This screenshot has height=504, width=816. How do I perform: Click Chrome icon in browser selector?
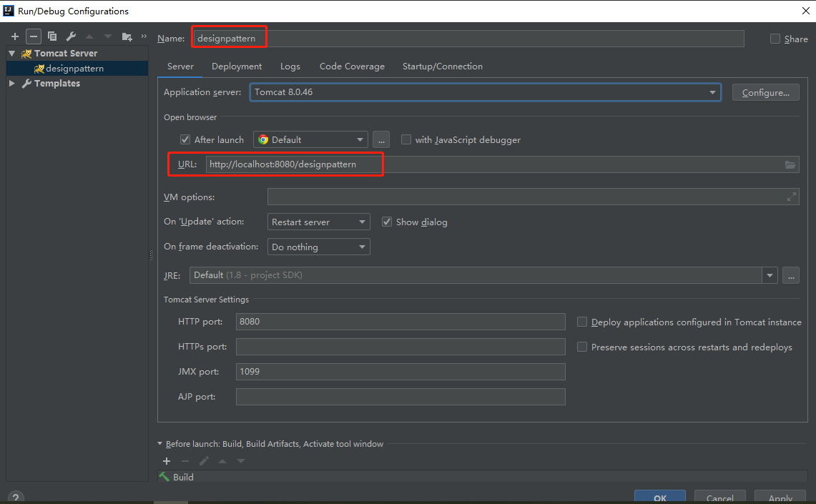[x=263, y=139]
